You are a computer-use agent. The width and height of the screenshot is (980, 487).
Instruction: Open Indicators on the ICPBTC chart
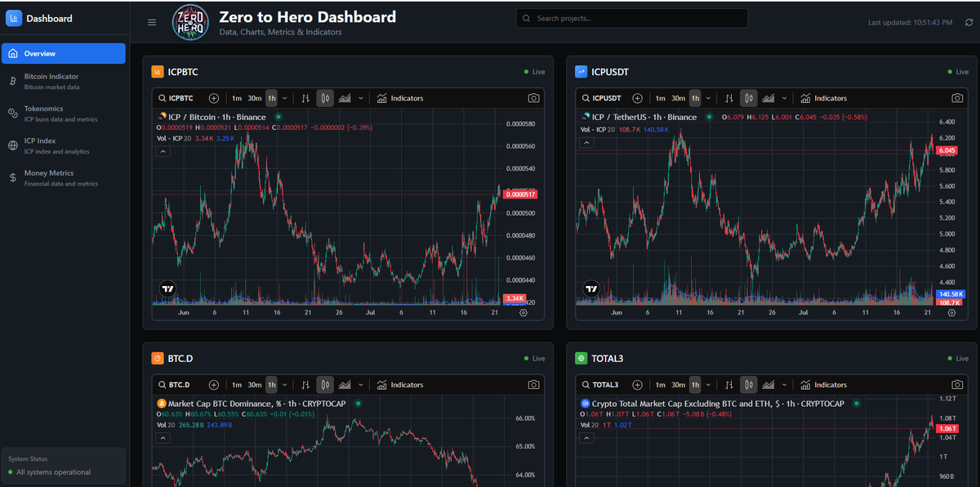[x=400, y=98]
